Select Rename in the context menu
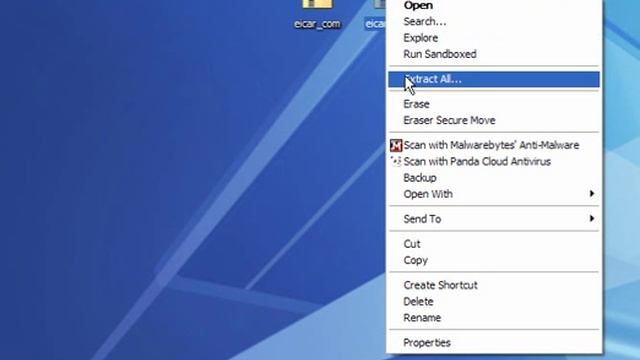The height and width of the screenshot is (360, 640). pos(493,318)
